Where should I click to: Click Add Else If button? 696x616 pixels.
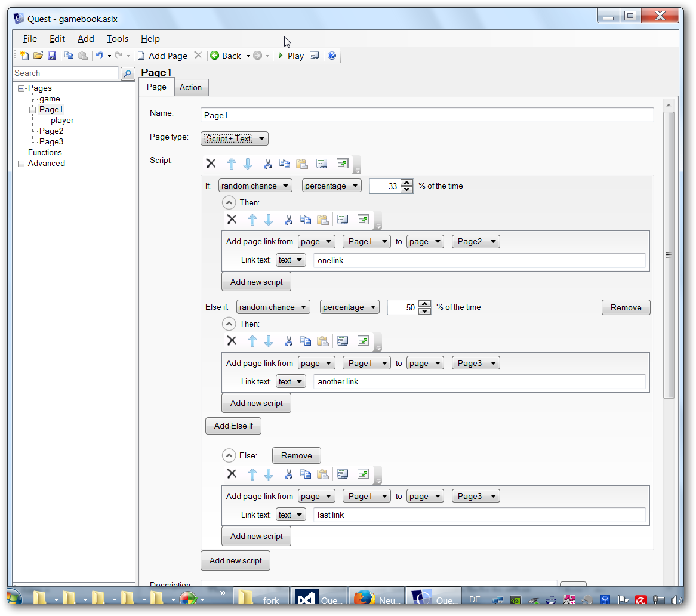point(233,426)
